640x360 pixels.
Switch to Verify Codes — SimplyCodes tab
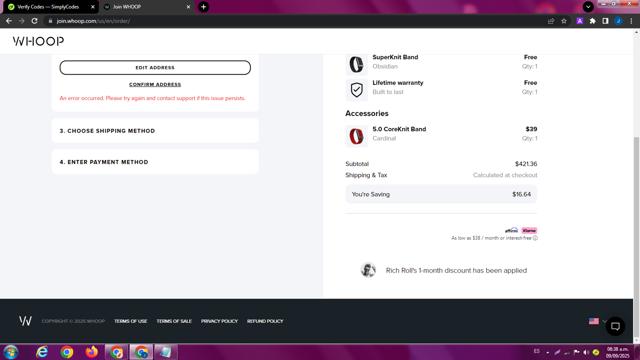pyautogui.click(x=48, y=7)
